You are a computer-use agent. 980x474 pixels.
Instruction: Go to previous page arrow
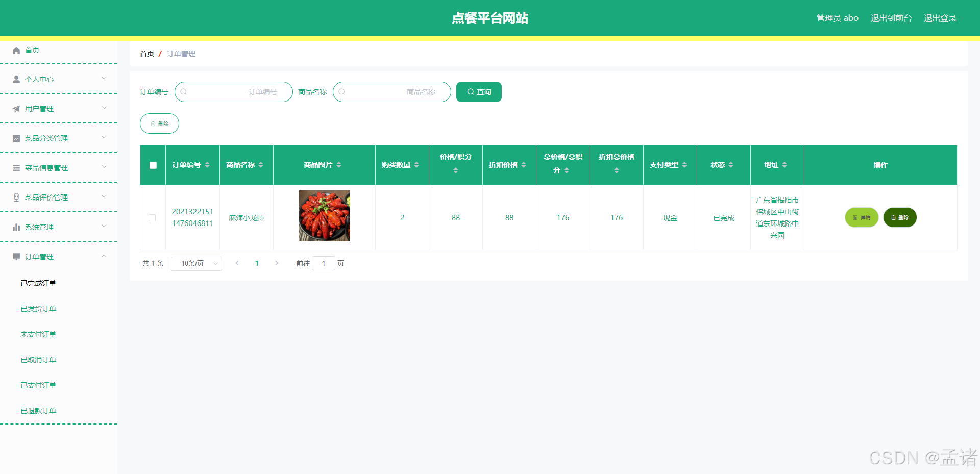pos(237,263)
